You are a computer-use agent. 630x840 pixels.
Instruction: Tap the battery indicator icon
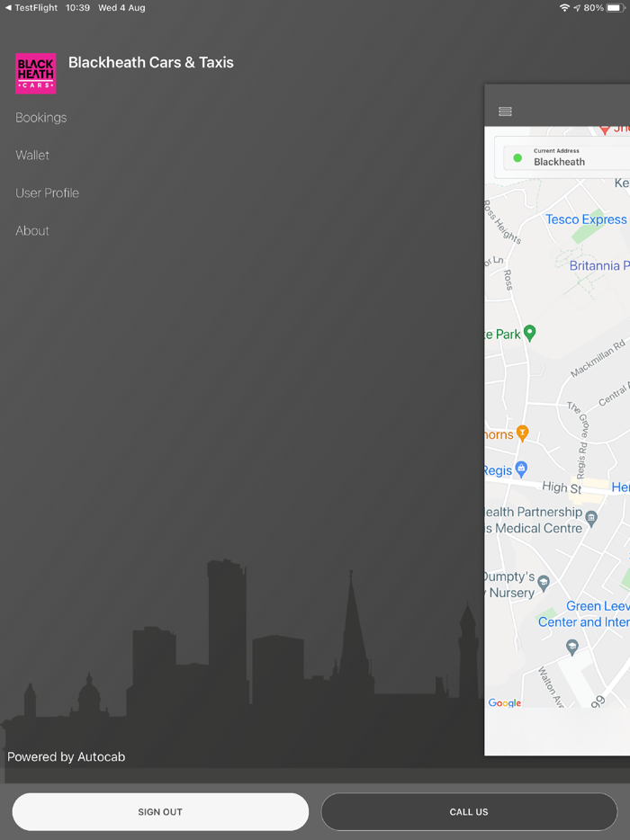(616, 8)
